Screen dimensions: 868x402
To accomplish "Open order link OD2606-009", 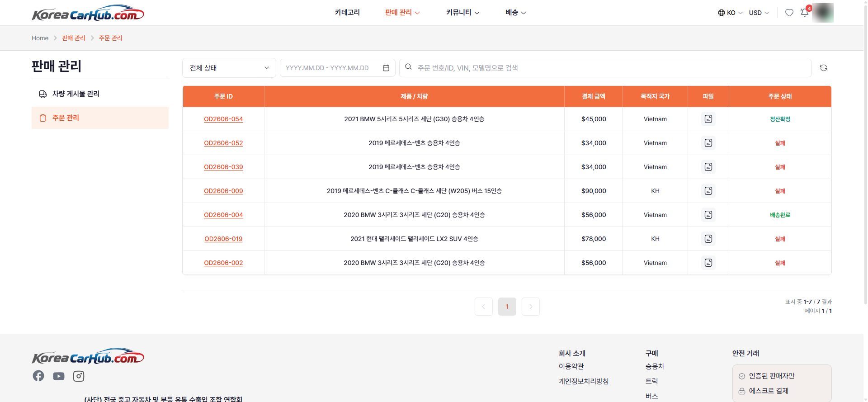I will (x=223, y=191).
